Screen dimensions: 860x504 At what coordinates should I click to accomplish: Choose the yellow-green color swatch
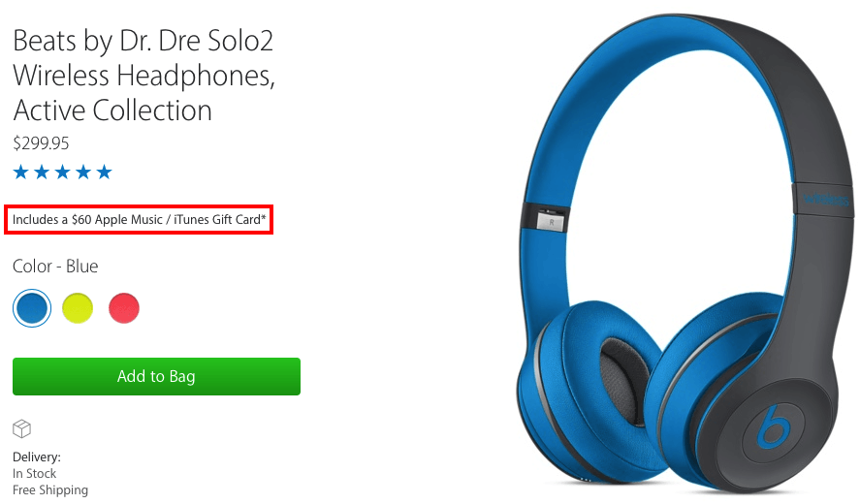point(78,309)
